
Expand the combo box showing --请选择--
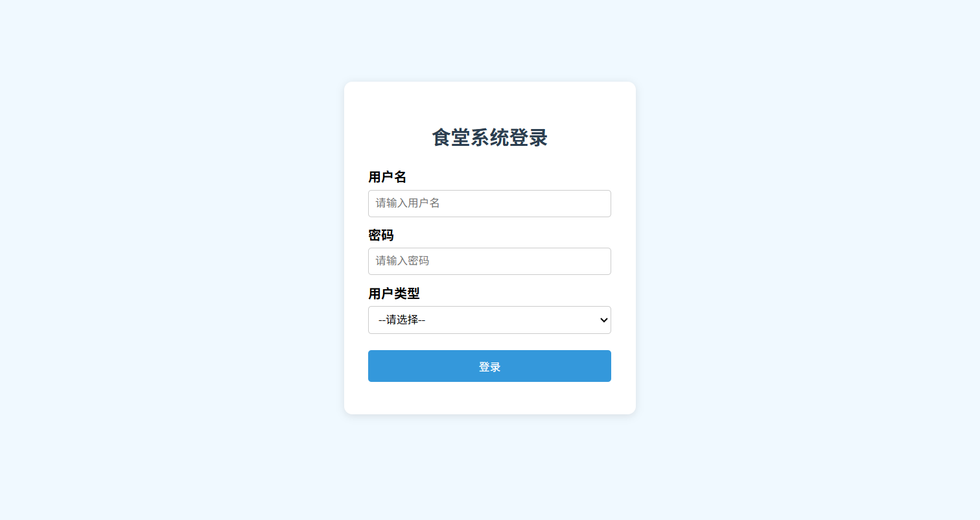pyautogui.click(x=489, y=320)
